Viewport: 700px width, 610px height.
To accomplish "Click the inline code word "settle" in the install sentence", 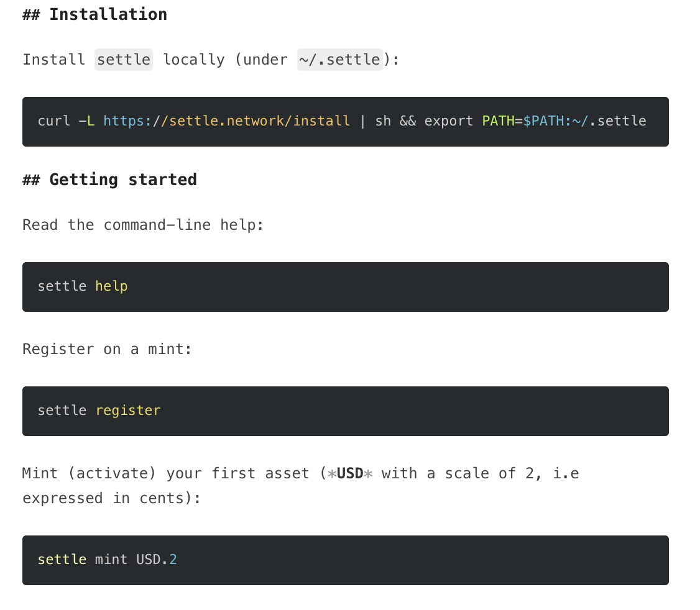I will [124, 60].
